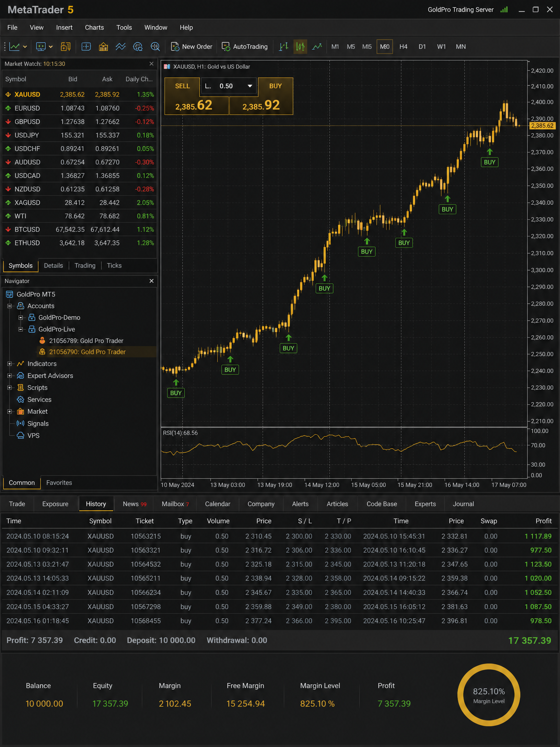Select the W1 timeframe
The width and height of the screenshot is (560, 747).
[441, 47]
